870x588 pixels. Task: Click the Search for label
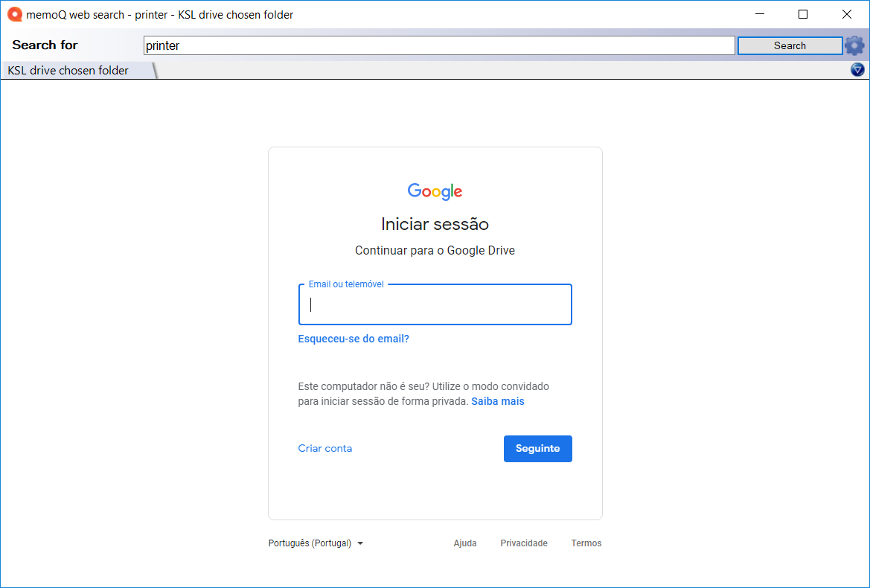pos(45,45)
